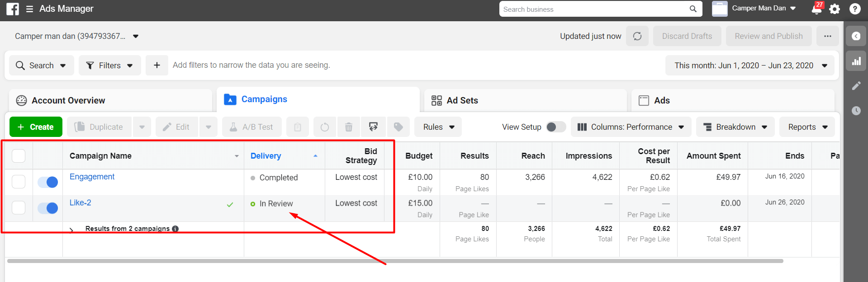
Task: Click the horizontal table scrollbar
Action: (x=395, y=261)
